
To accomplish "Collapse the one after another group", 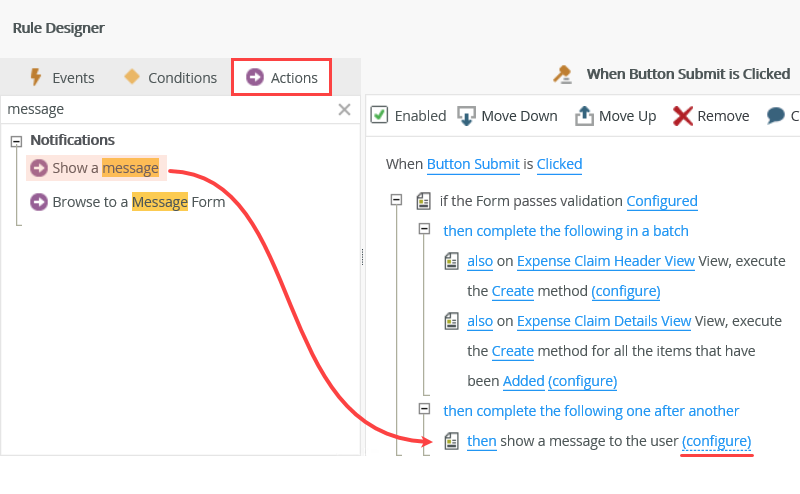I will tap(424, 410).
